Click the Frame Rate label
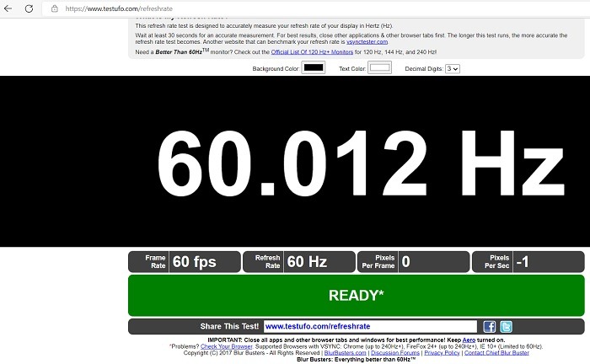This screenshot has width=590, height=364. [x=155, y=262]
